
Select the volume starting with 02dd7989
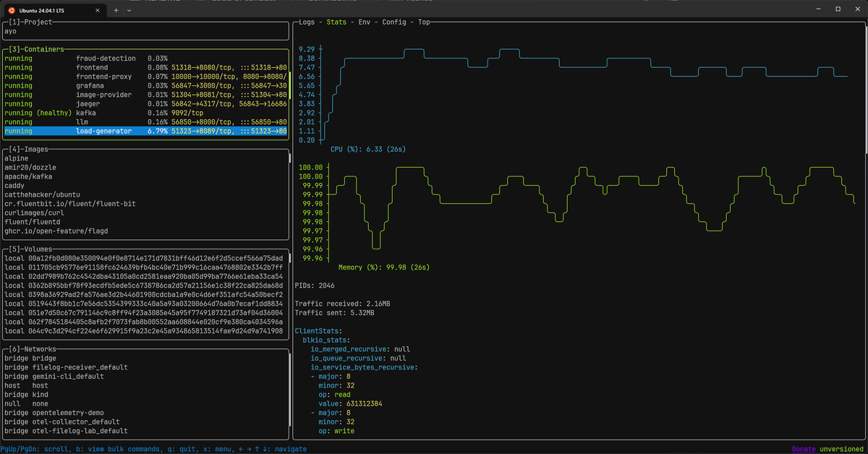click(x=145, y=276)
